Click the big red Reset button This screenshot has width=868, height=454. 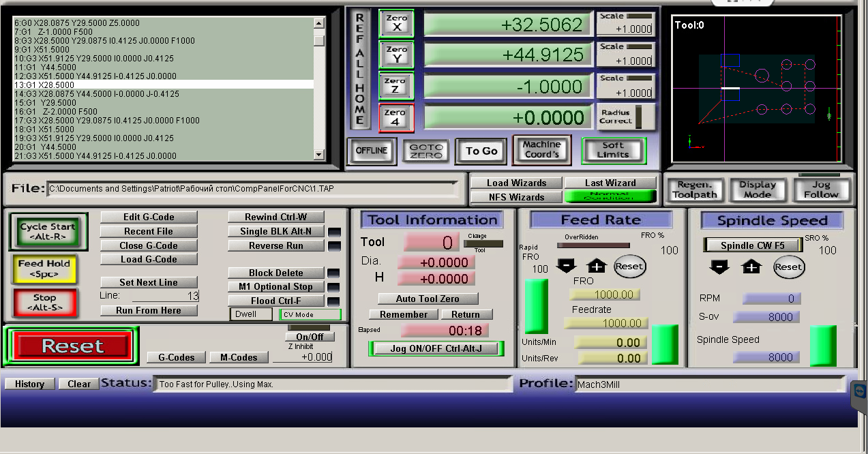point(73,346)
